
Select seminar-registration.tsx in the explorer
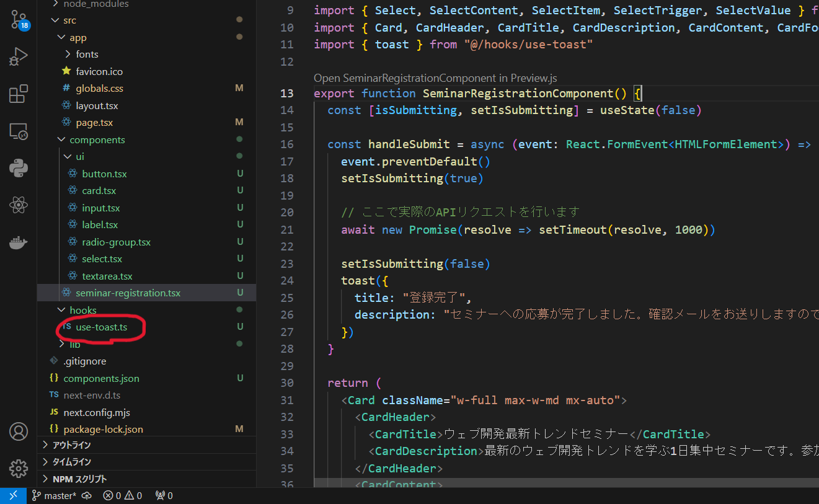(x=146, y=293)
